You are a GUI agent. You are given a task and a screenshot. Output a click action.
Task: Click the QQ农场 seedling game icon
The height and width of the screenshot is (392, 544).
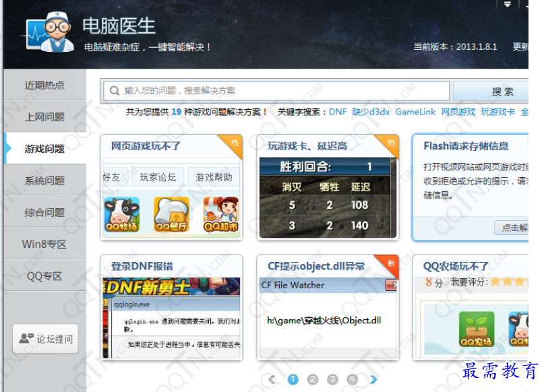tap(477, 329)
